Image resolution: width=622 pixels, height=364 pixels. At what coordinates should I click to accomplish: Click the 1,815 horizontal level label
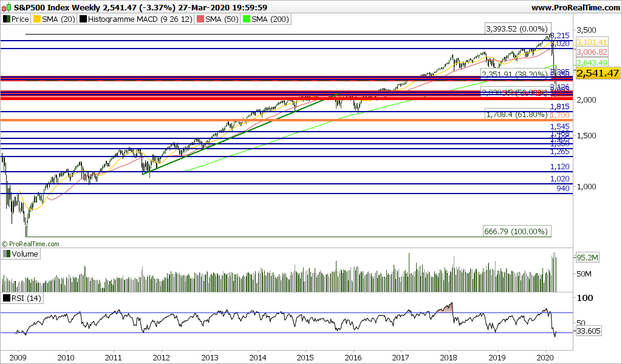tap(560, 107)
